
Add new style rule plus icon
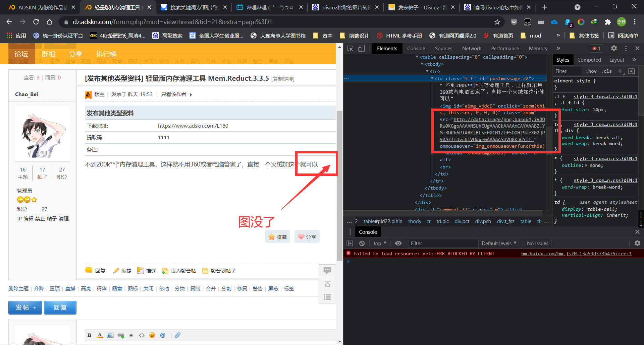[620, 71]
